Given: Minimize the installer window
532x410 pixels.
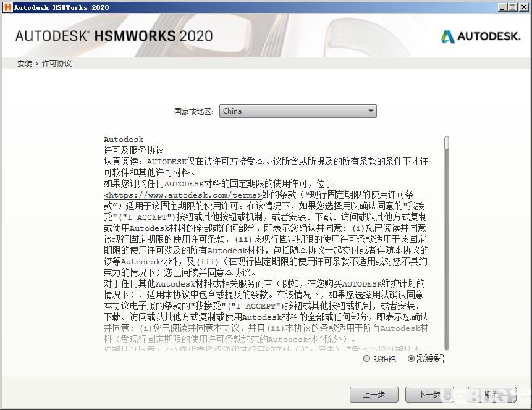Looking at the screenshot, I should (503, 7).
